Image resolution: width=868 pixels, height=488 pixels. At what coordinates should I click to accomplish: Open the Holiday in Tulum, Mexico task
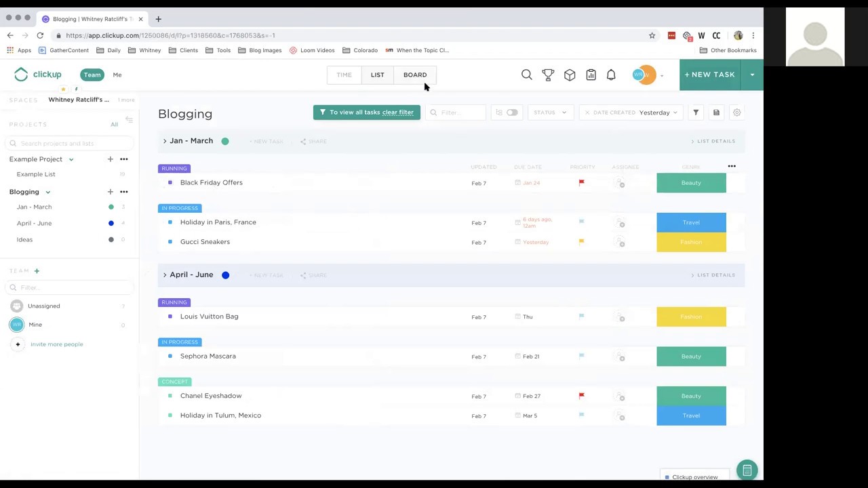(220, 415)
